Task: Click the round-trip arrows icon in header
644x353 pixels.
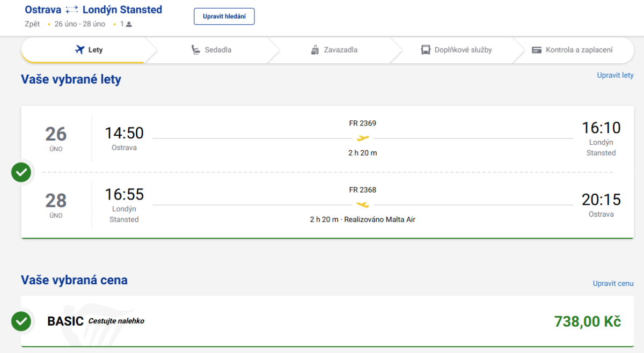Action: coord(72,10)
